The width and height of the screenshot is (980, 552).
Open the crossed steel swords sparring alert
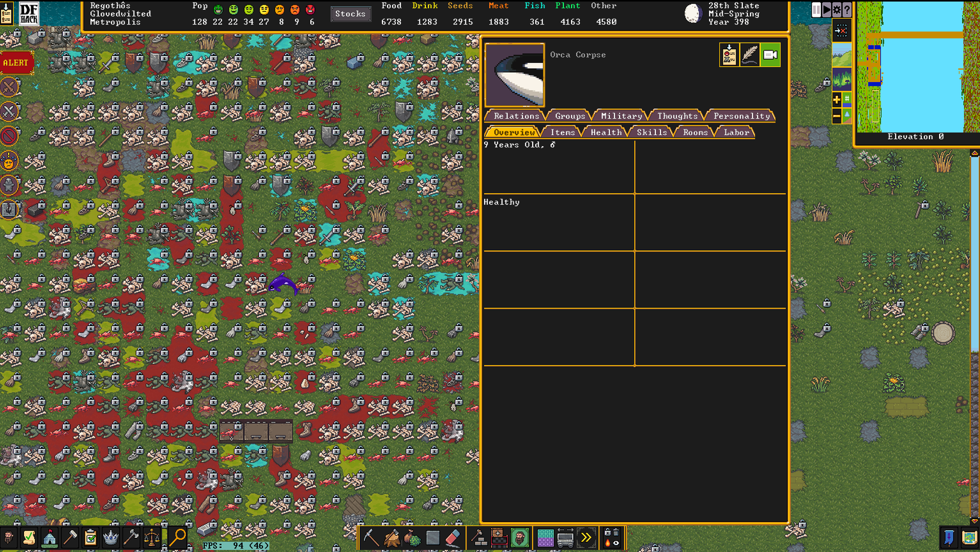click(9, 111)
